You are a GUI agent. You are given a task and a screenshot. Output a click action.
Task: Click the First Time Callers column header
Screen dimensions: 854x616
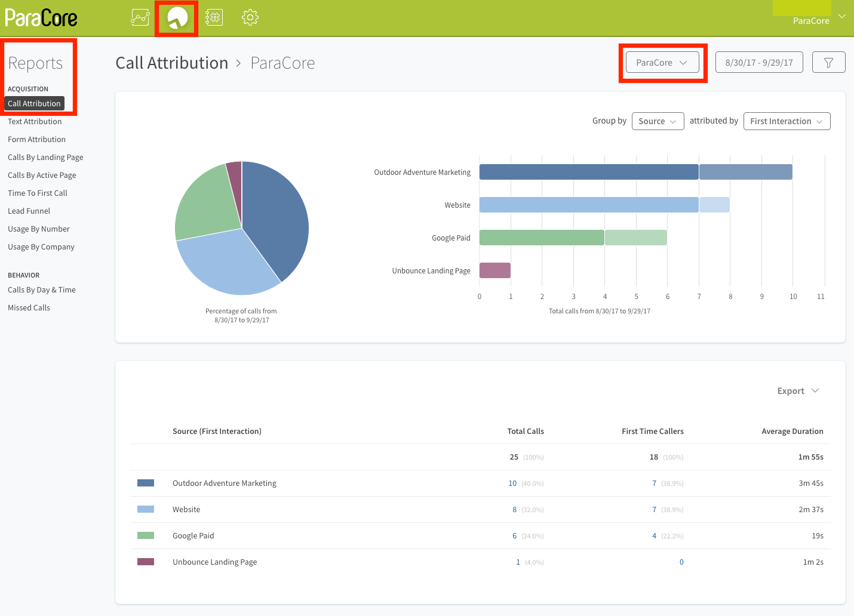653,431
